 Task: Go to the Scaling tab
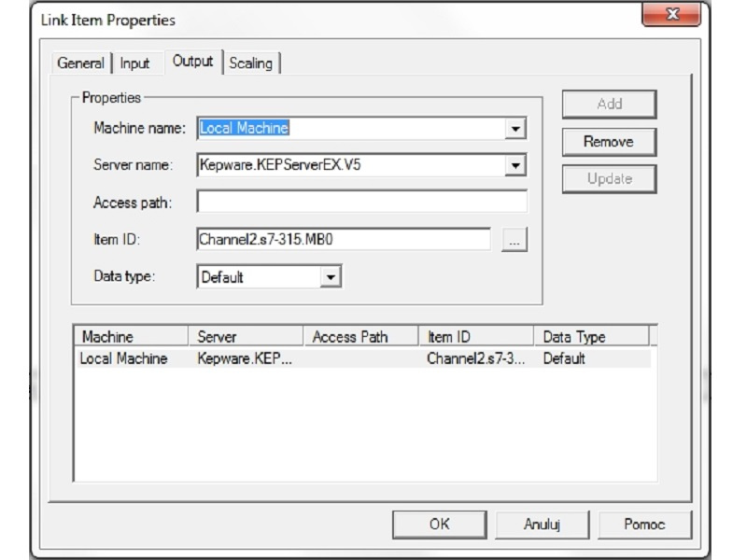pos(250,63)
